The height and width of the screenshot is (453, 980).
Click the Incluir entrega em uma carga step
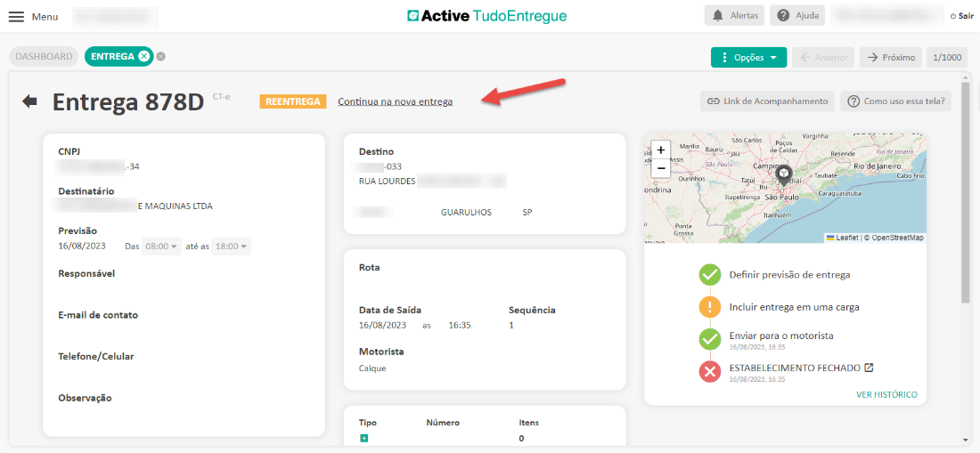click(x=795, y=307)
